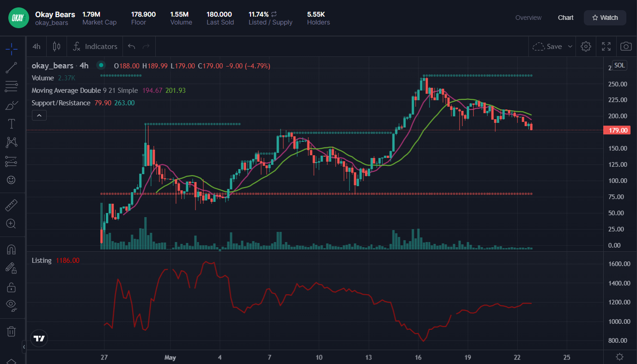Click the TradingView logo

point(39,339)
